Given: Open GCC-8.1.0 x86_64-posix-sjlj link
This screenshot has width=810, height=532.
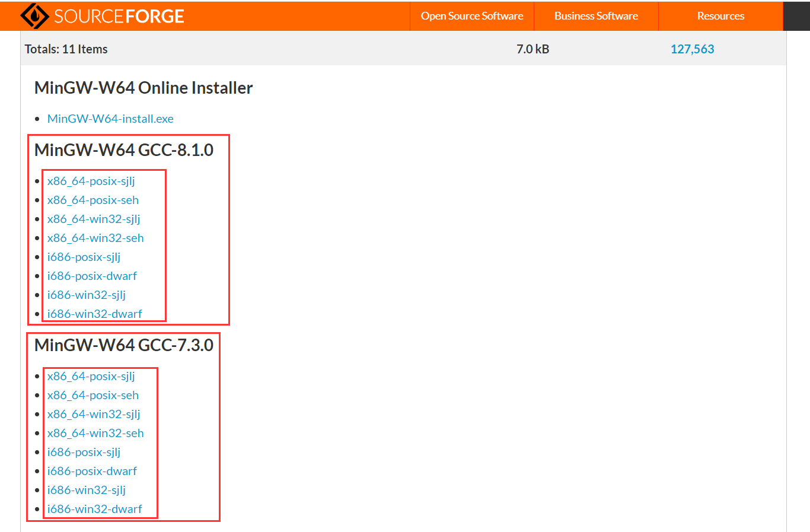Looking at the screenshot, I should 91,181.
